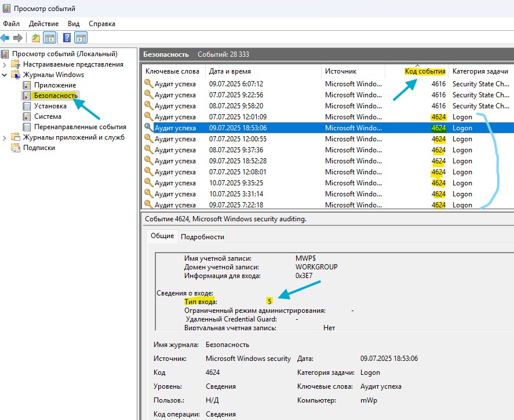Open the Действие menu
Image resolution: width=514 pixels, height=420 pixels.
pyautogui.click(x=43, y=24)
